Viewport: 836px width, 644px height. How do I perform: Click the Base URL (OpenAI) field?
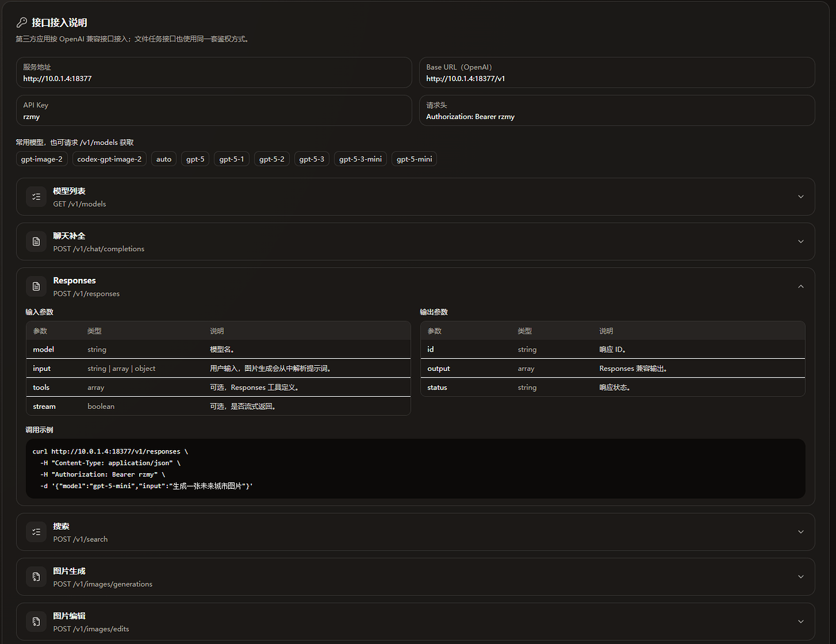pyautogui.click(x=617, y=72)
